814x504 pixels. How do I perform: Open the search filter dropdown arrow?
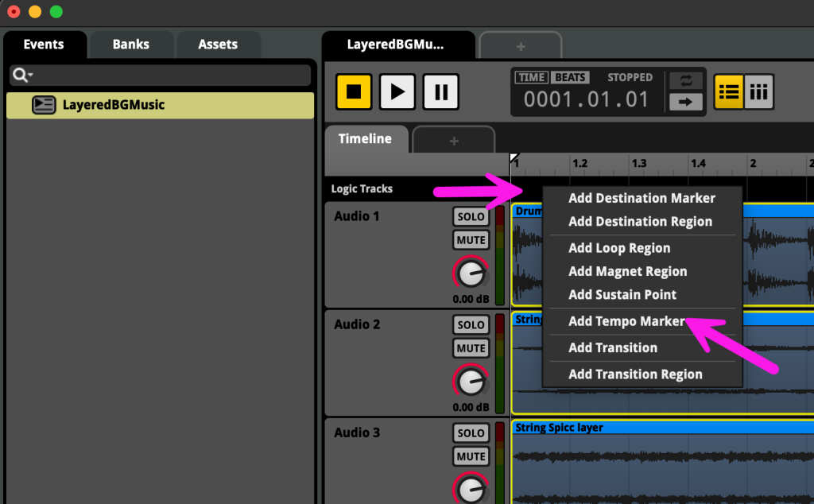click(x=22, y=76)
